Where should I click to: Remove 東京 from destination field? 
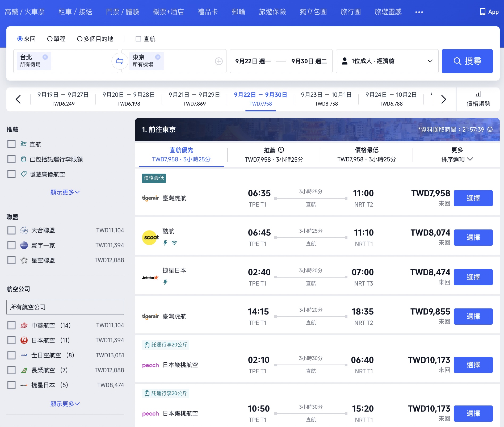tap(158, 57)
